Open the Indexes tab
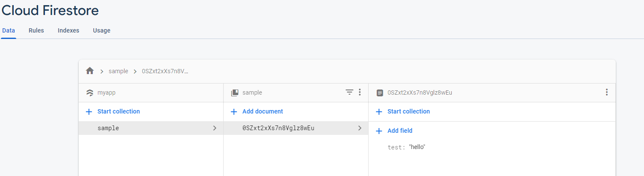644x176 pixels. pos(68,30)
